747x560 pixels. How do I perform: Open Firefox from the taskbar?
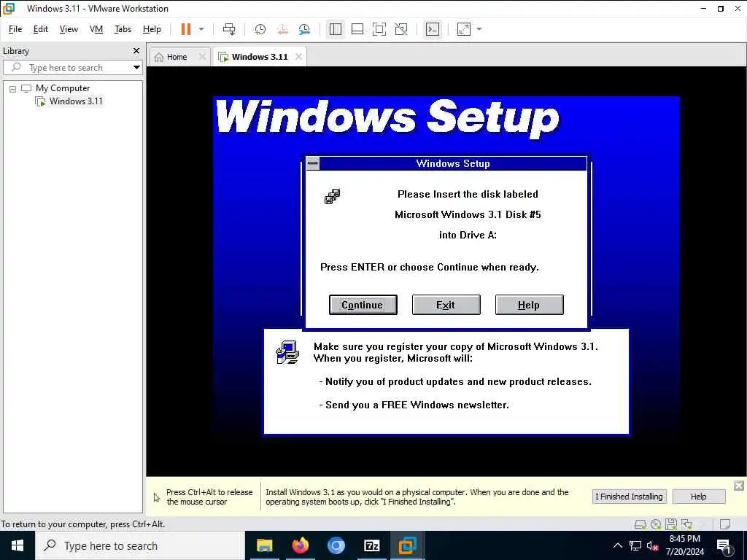300,545
